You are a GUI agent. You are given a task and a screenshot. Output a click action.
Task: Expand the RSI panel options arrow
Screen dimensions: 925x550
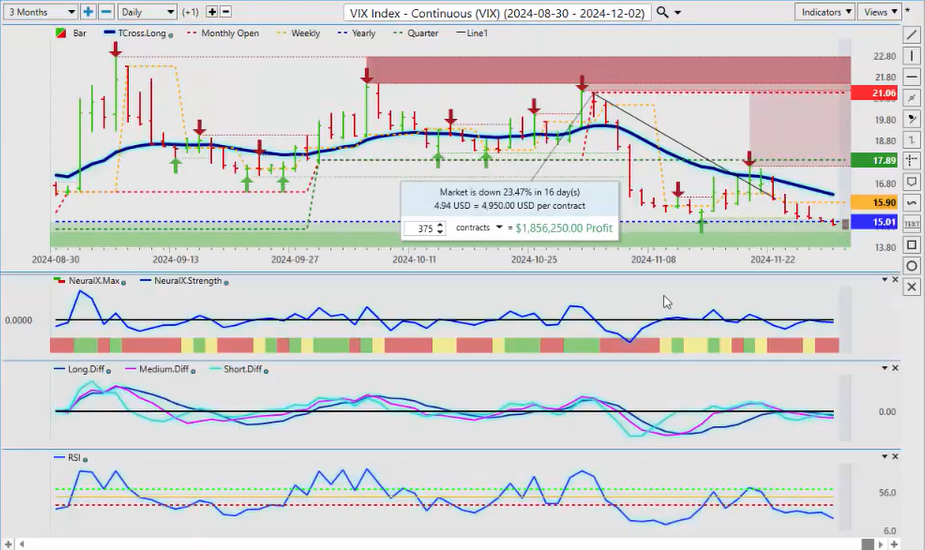884,457
